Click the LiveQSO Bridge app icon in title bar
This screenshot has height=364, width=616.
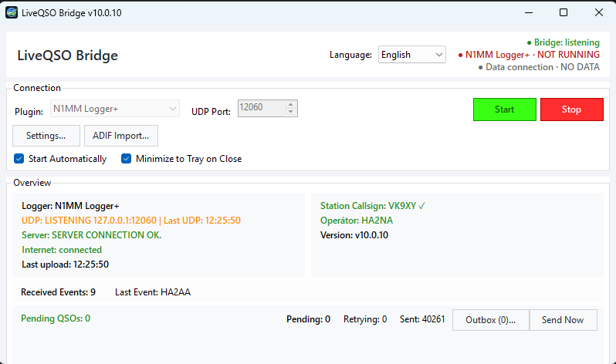(12, 12)
